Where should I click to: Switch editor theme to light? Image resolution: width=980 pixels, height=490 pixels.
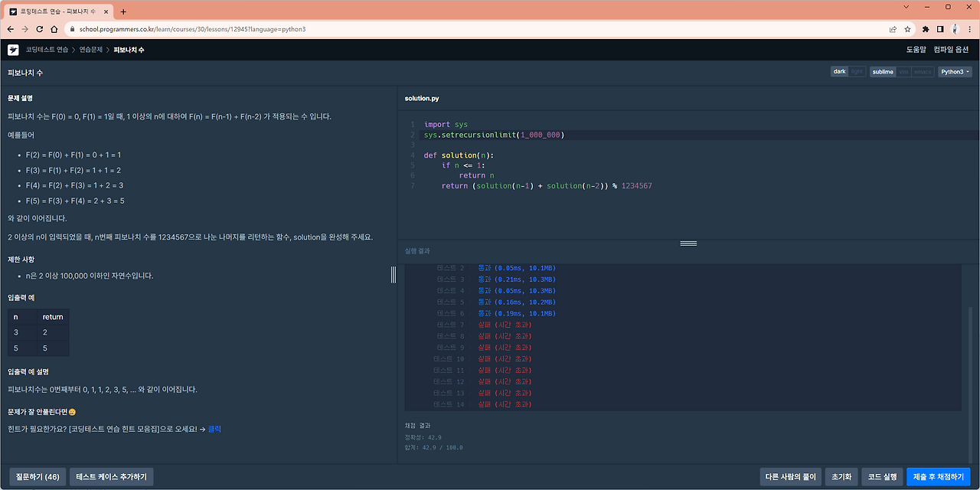pyautogui.click(x=857, y=72)
